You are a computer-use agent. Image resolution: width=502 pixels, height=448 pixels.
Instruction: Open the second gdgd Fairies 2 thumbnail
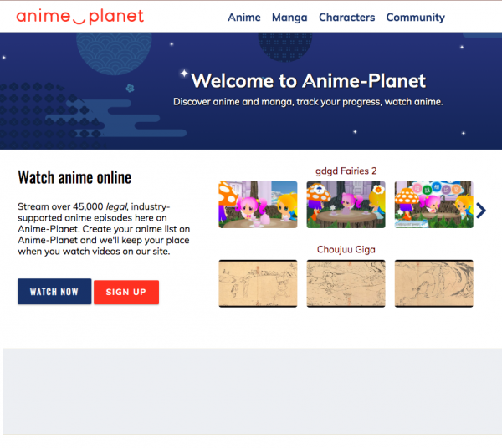click(346, 205)
